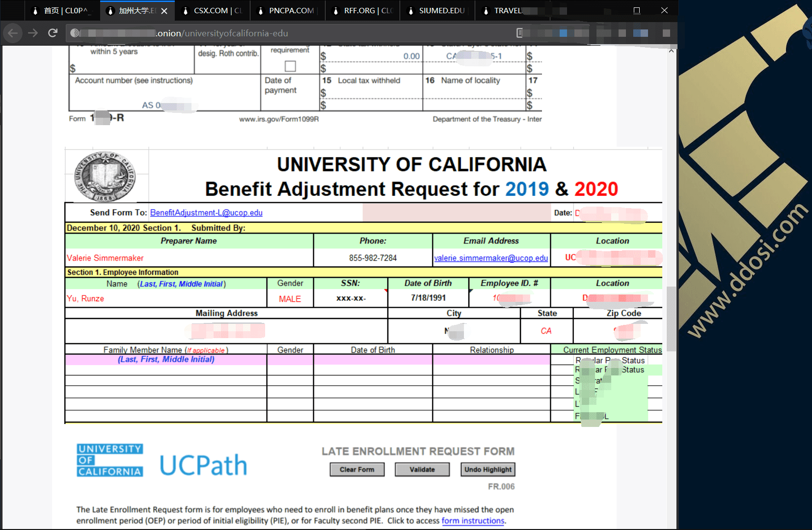
Task: Click the gender value 'MALE'
Action: point(290,299)
